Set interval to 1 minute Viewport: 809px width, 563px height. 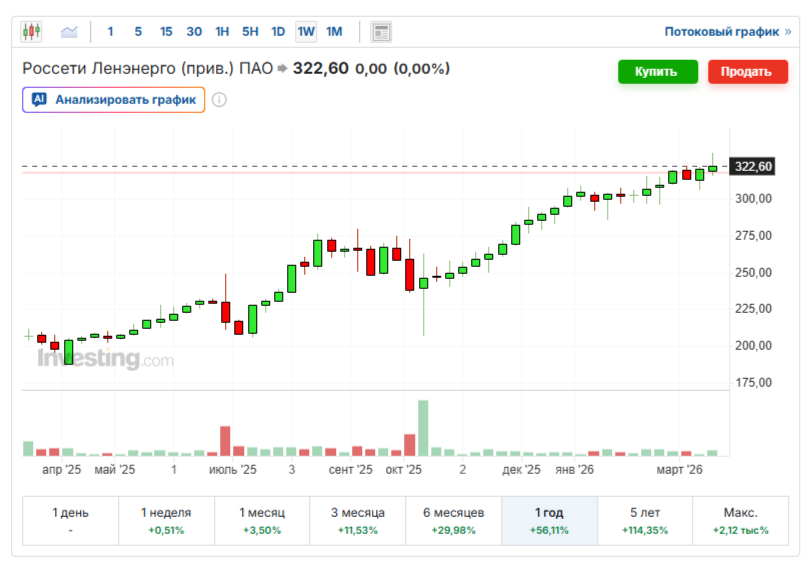click(110, 32)
